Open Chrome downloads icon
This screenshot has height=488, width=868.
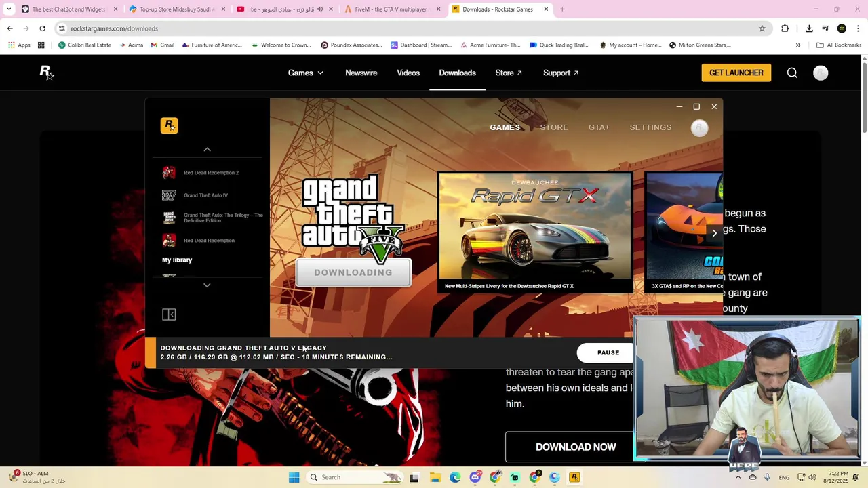point(809,28)
